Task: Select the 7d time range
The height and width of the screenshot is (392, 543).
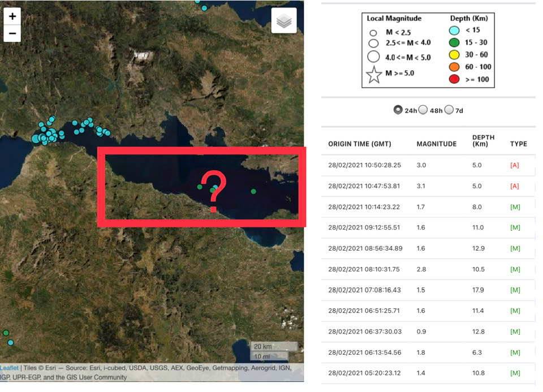Action: click(449, 110)
